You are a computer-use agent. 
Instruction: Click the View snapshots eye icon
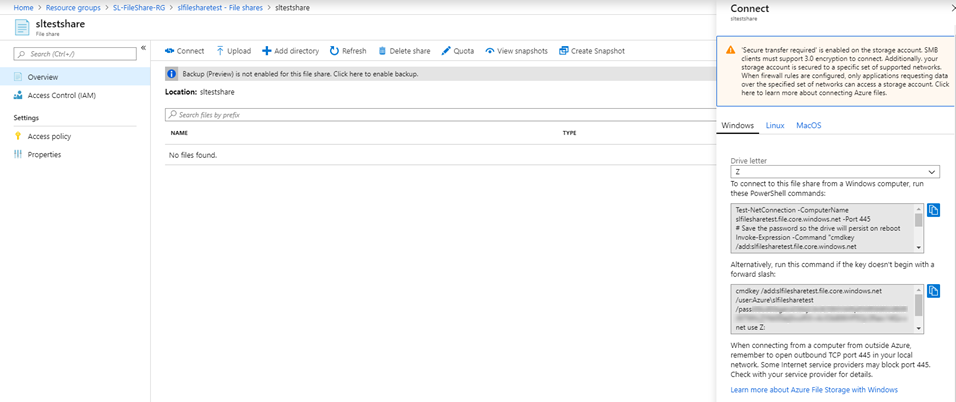490,51
